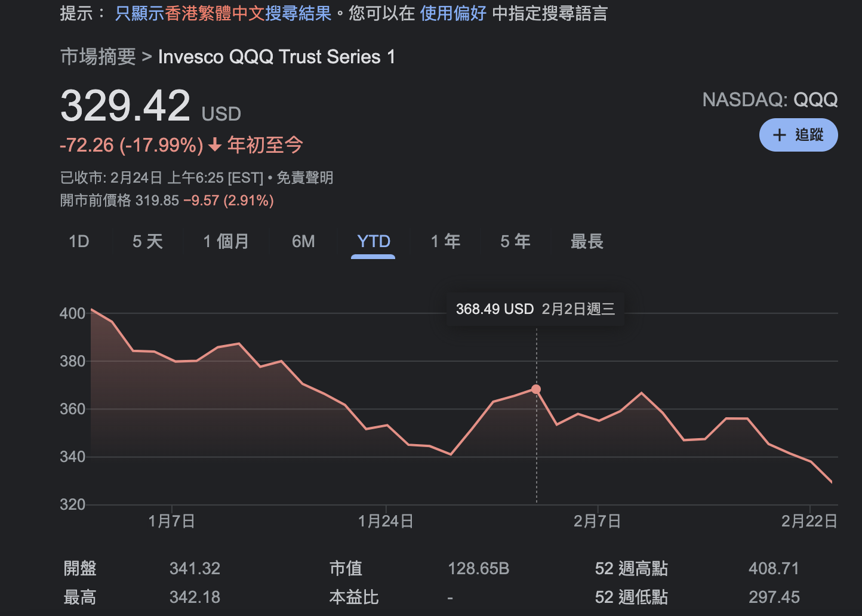
Task: Click the 追蹤 follow button
Action: 798,135
